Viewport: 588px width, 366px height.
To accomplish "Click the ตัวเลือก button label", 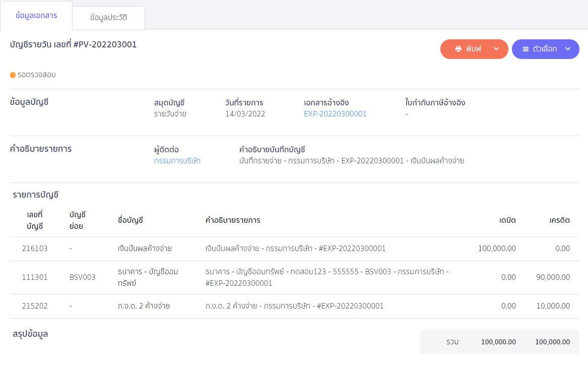I will click(545, 49).
